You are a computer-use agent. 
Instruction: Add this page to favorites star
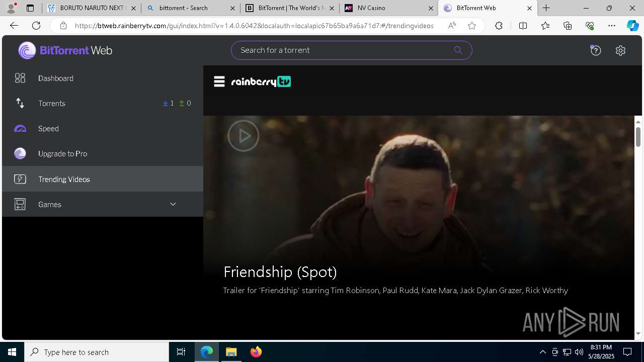(472, 26)
